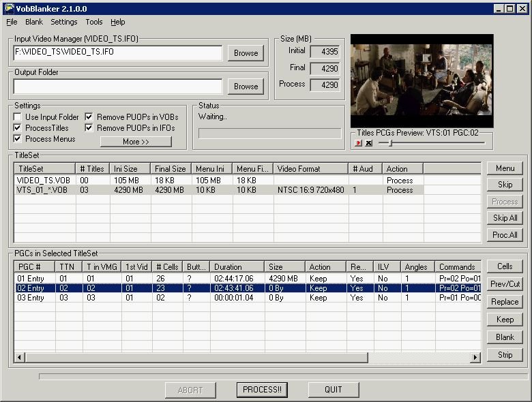Click the left arrow of the PGC list scrollbar
Image resolution: width=532 pixels, height=402 pixels.
[x=19, y=358]
